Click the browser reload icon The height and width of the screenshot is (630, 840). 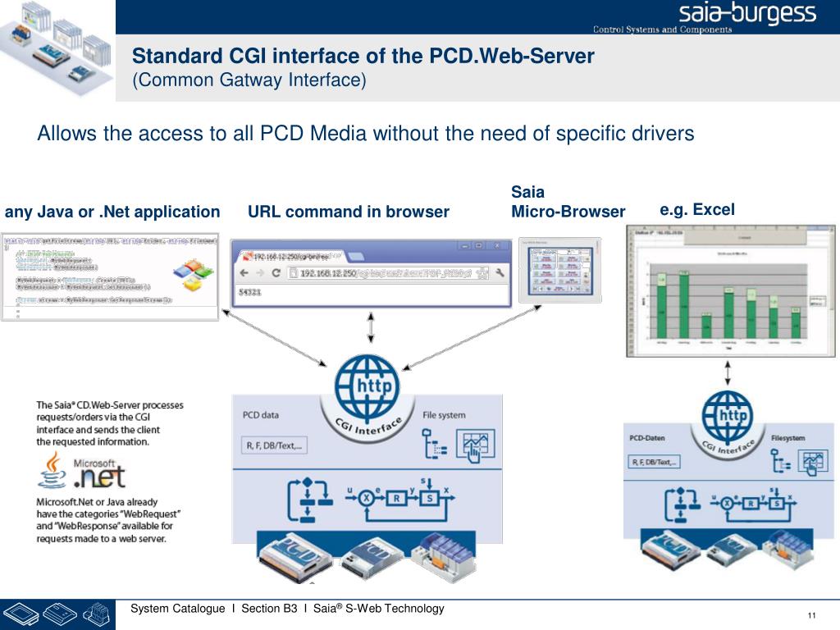click(x=276, y=272)
